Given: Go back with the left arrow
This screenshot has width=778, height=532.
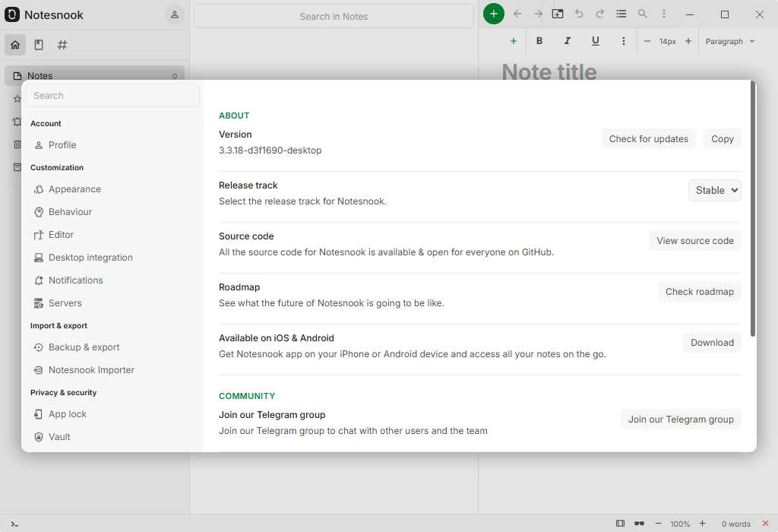Looking at the screenshot, I should (x=517, y=14).
